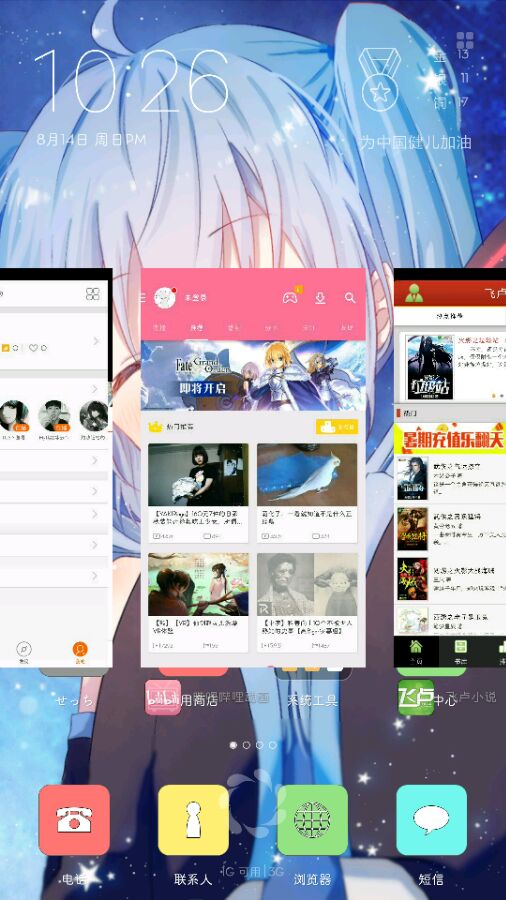
Task: Open the Phone (电话) dock app
Action: 74,820
